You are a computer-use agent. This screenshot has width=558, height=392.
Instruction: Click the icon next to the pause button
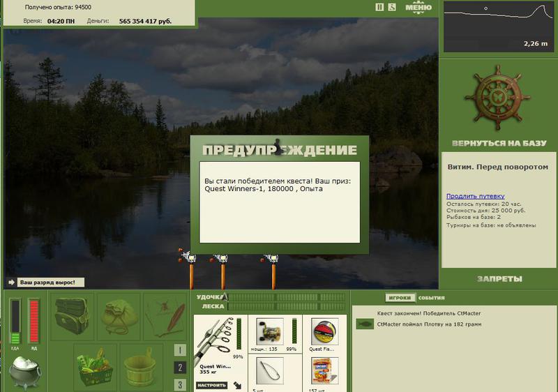pyautogui.click(x=392, y=7)
